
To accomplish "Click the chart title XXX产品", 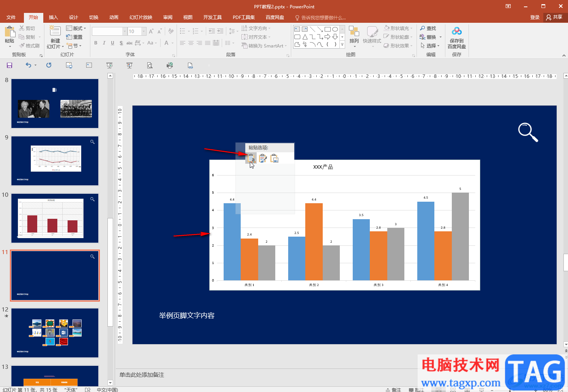I will pos(323,167).
